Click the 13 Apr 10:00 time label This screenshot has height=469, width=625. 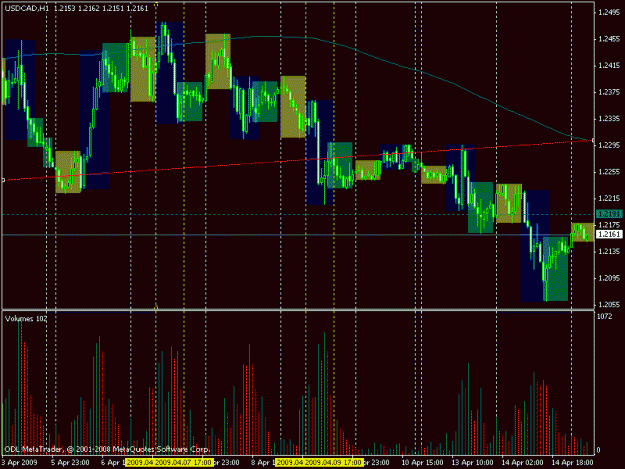pos(472,463)
